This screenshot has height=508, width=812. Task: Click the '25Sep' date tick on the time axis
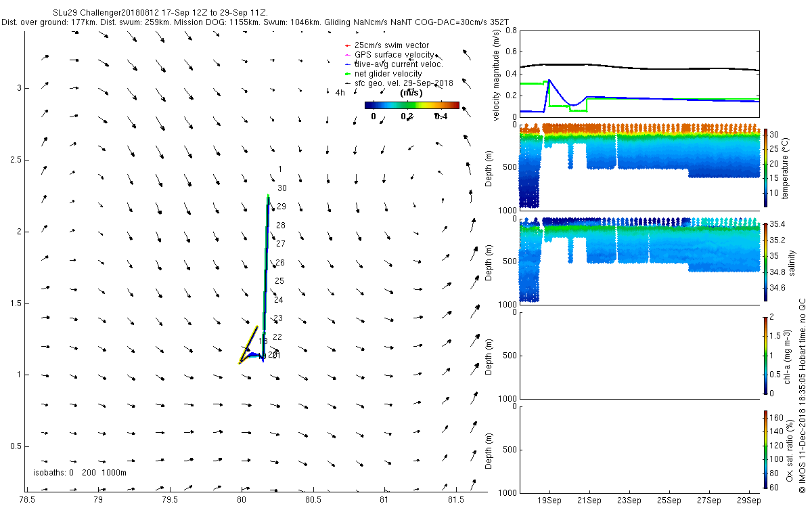click(669, 500)
